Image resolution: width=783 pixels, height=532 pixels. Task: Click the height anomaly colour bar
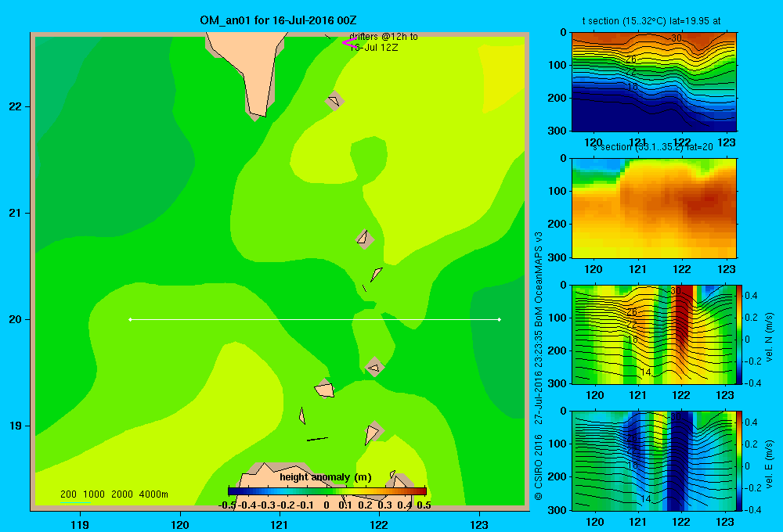coord(327,491)
